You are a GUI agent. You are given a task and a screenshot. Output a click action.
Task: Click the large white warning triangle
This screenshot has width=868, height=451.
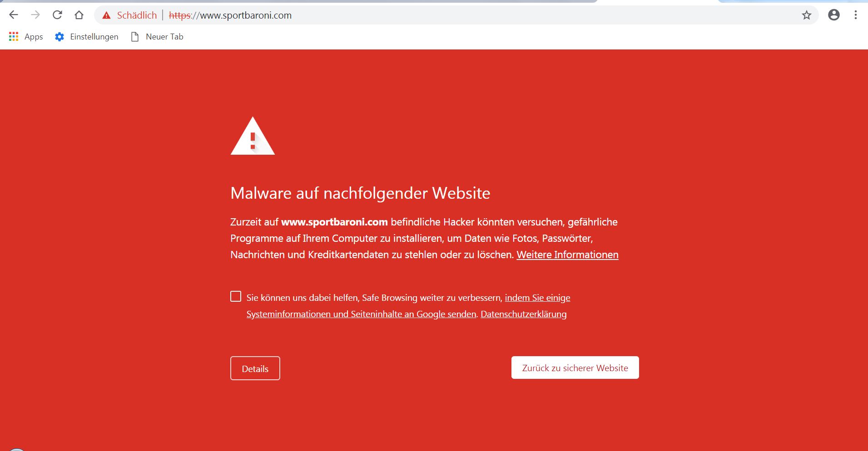[253, 136]
